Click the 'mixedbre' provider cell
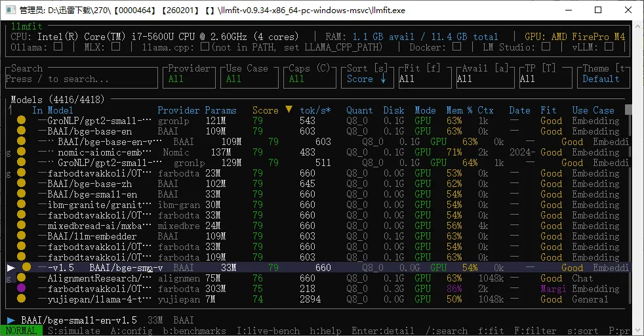644x336 pixels. [x=178, y=226]
